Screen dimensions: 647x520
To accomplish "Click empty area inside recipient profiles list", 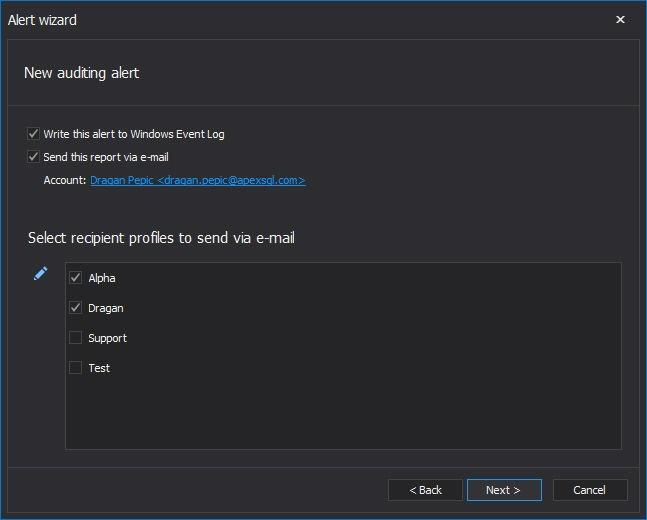I will pos(343,413).
